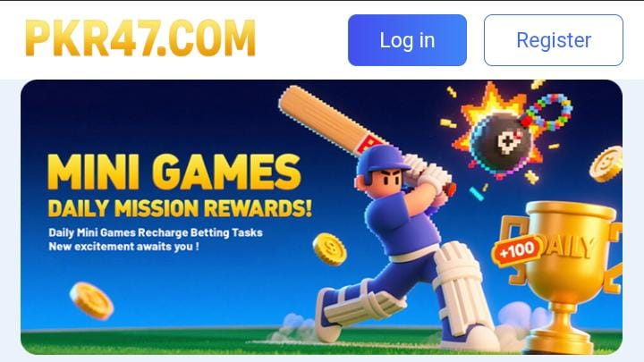Click the gold coin near grass at left
Screen dimensions: 644x362
pos(91,300)
